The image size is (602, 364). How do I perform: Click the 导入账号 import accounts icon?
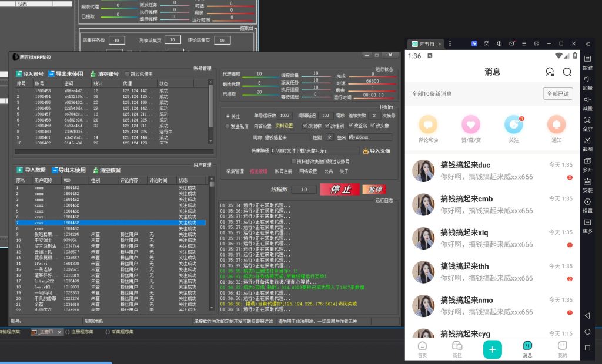[19, 74]
